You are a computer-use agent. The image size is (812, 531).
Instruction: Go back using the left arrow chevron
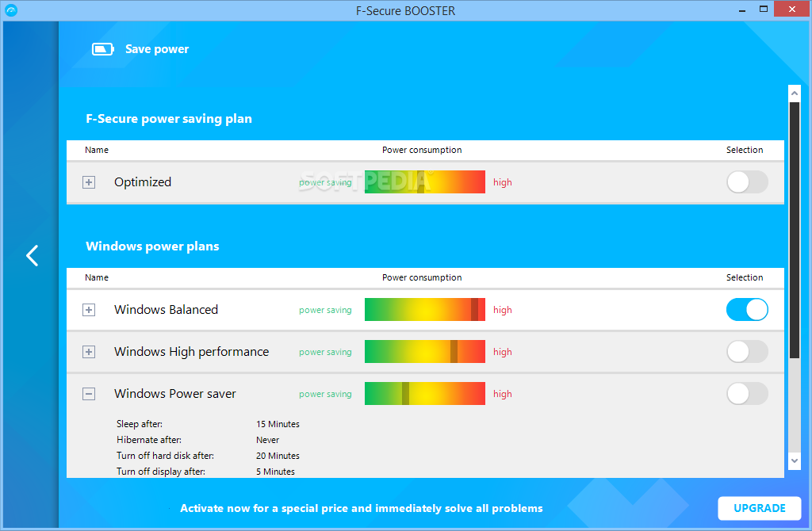[32, 256]
